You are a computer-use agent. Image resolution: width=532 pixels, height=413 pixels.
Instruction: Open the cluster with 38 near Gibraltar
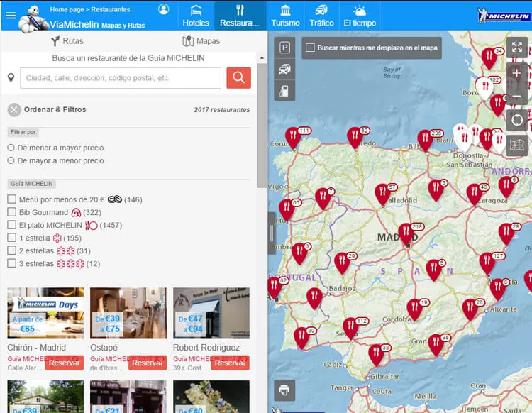pyautogui.click(x=376, y=355)
